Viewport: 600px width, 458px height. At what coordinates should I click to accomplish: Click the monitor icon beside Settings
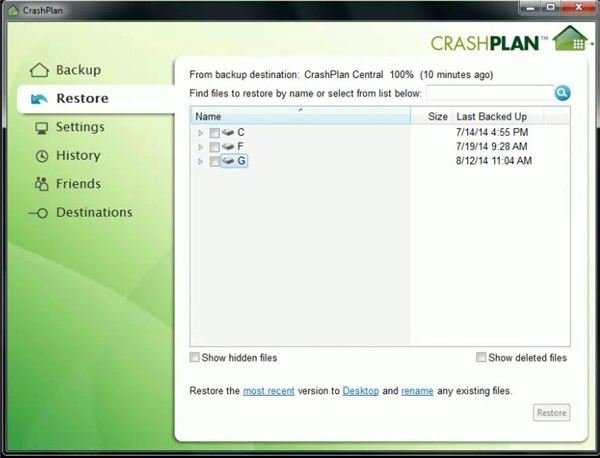(x=41, y=128)
